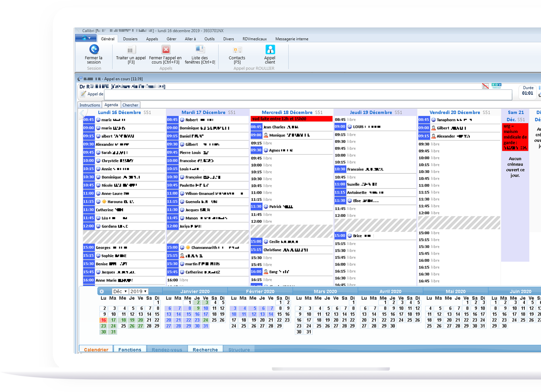Open the RDVmedicaux ribbon tab
This screenshot has width=541, height=392.
coord(254,39)
